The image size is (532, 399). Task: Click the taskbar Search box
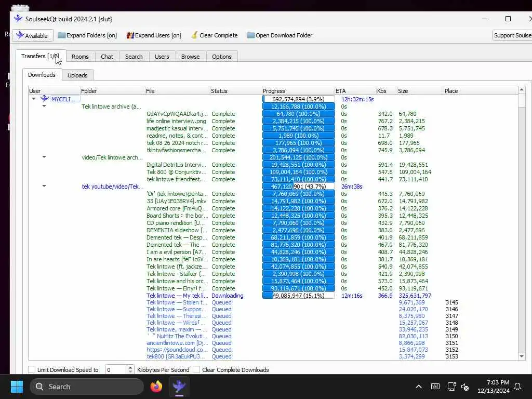coord(87,387)
